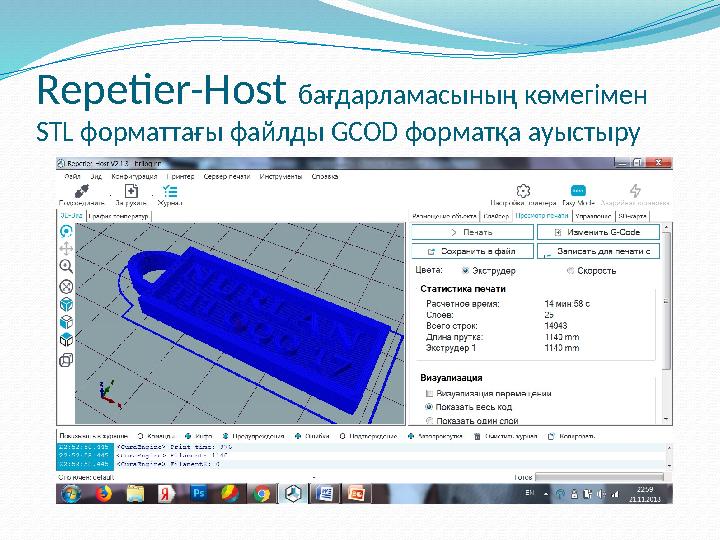Open the Принтер menu
The width and height of the screenshot is (720, 540).
[180, 176]
